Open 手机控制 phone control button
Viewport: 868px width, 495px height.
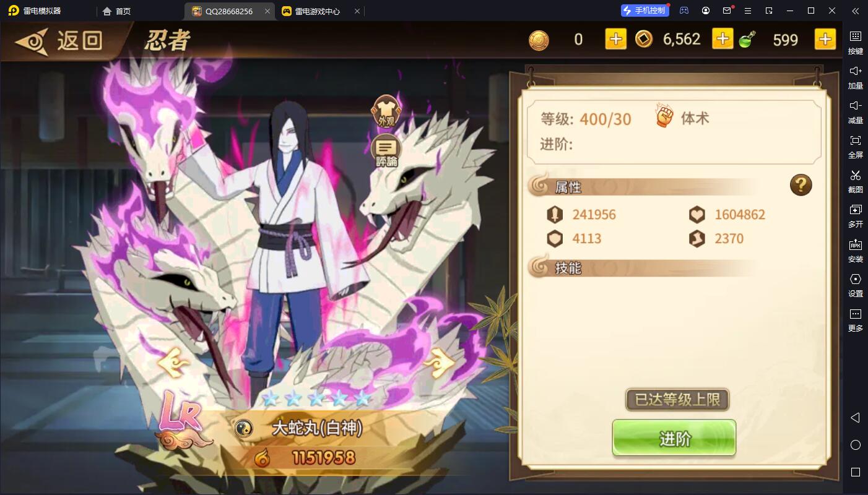644,11
